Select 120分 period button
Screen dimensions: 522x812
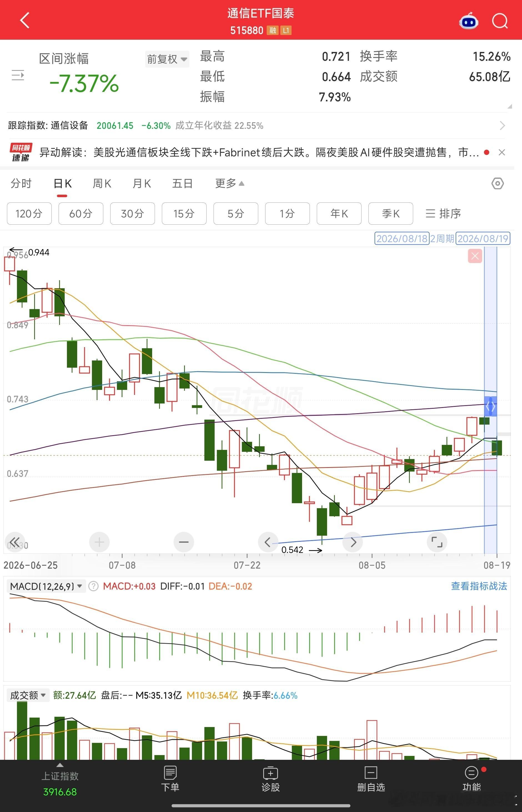29,214
